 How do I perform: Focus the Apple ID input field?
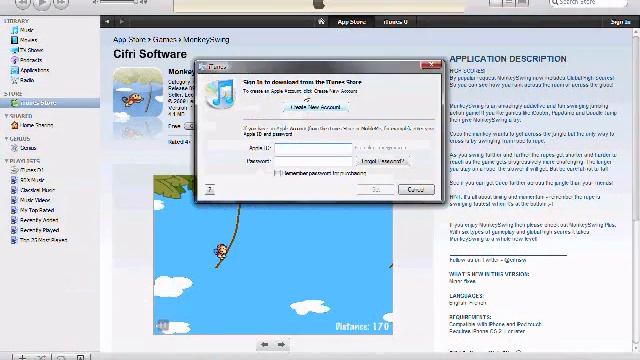313,148
